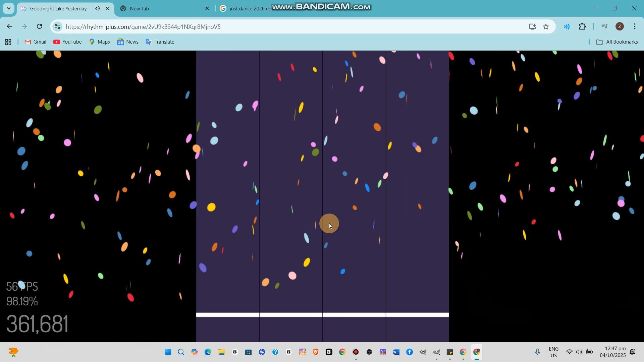The width and height of the screenshot is (644, 362).
Task: Click the install app icon in address bar
Action: point(532,26)
